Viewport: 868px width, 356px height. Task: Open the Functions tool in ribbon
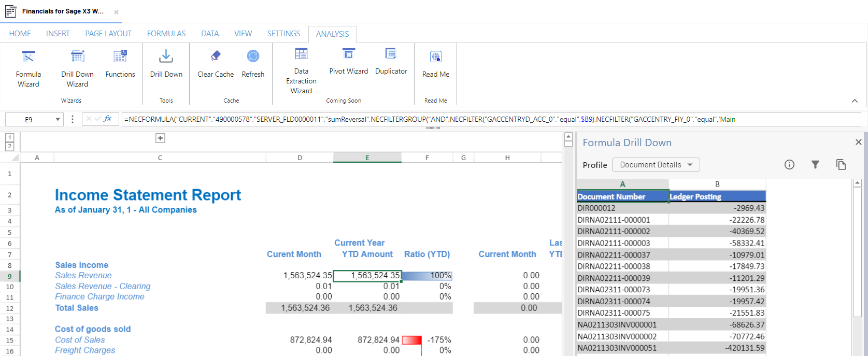pos(120,64)
